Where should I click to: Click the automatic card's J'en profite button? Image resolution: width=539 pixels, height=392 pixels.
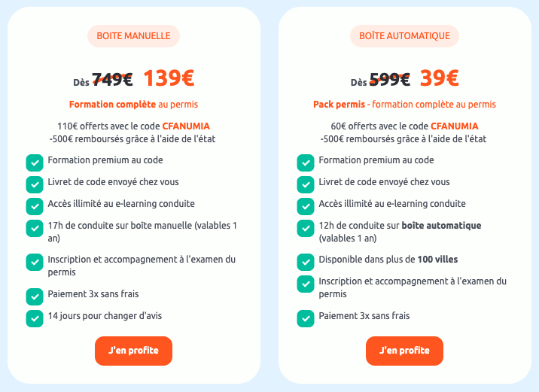pos(404,351)
